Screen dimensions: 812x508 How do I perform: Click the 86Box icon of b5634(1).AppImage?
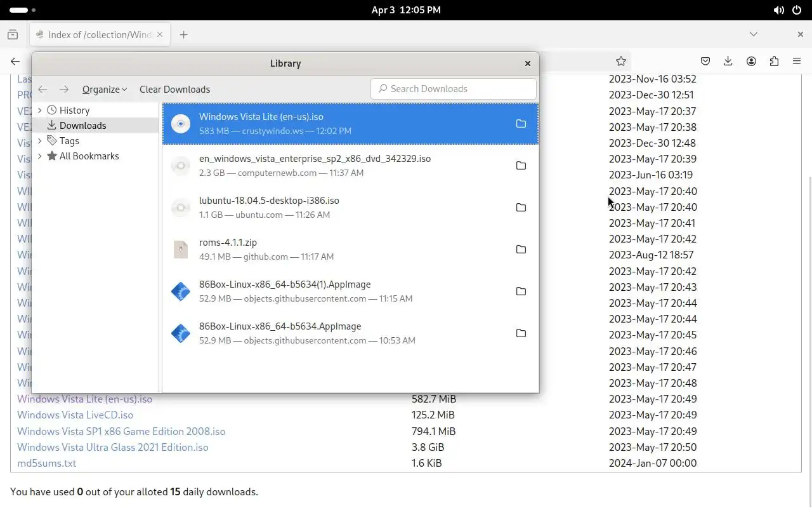[181, 291]
